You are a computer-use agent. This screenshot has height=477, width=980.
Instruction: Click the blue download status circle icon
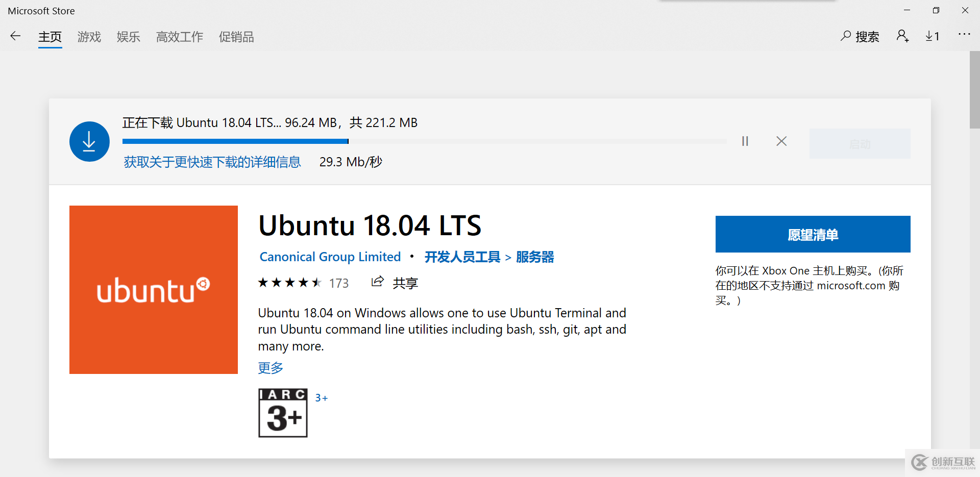click(x=89, y=141)
